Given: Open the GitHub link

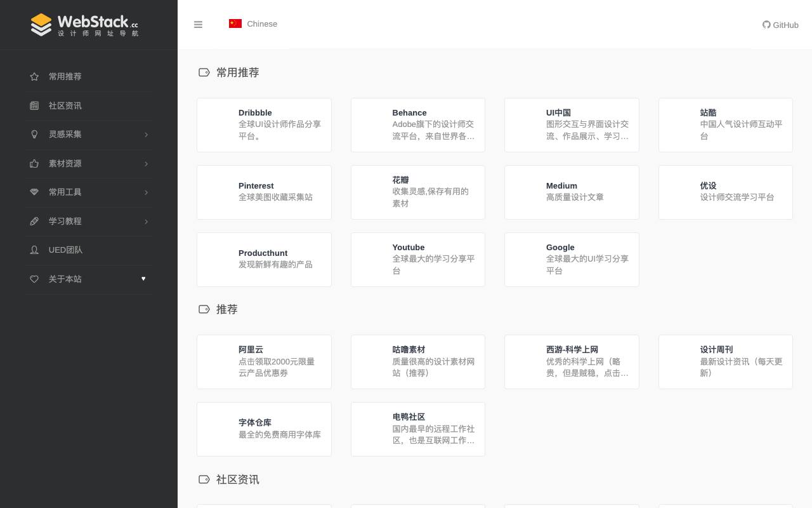Looking at the screenshot, I should pos(780,25).
